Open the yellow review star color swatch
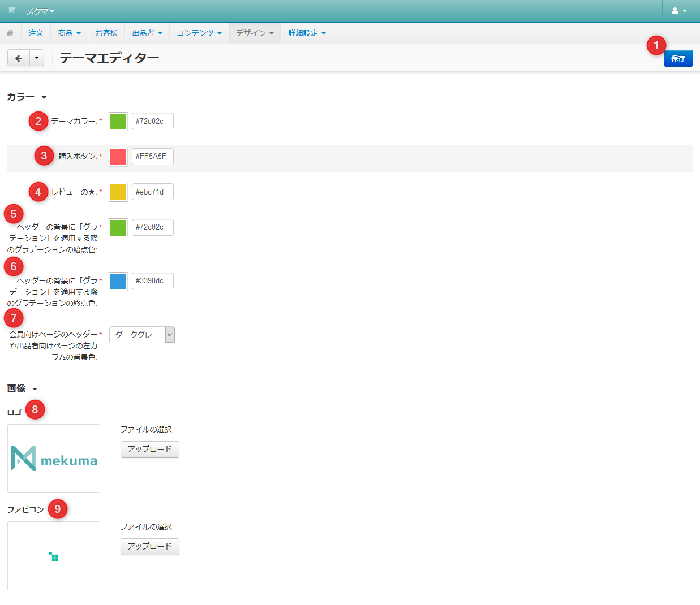 point(118,192)
